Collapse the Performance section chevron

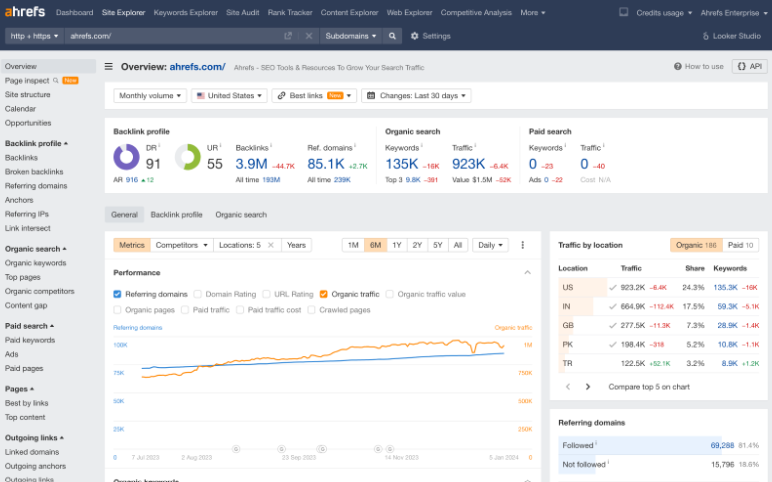527,272
